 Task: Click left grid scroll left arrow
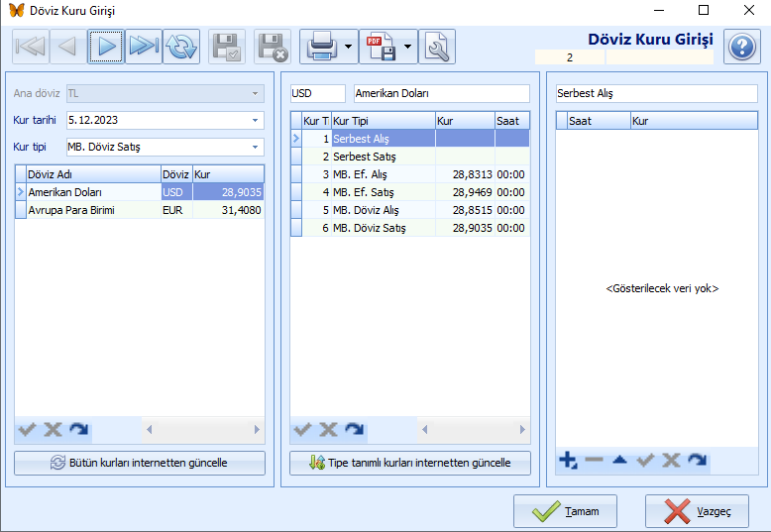[x=149, y=429]
